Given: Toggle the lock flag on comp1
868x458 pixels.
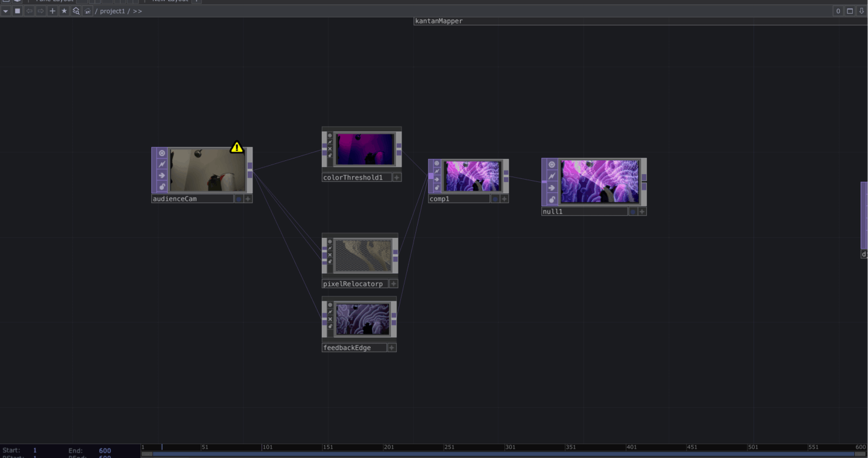Looking at the screenshot, I should [x=437, y=188].
